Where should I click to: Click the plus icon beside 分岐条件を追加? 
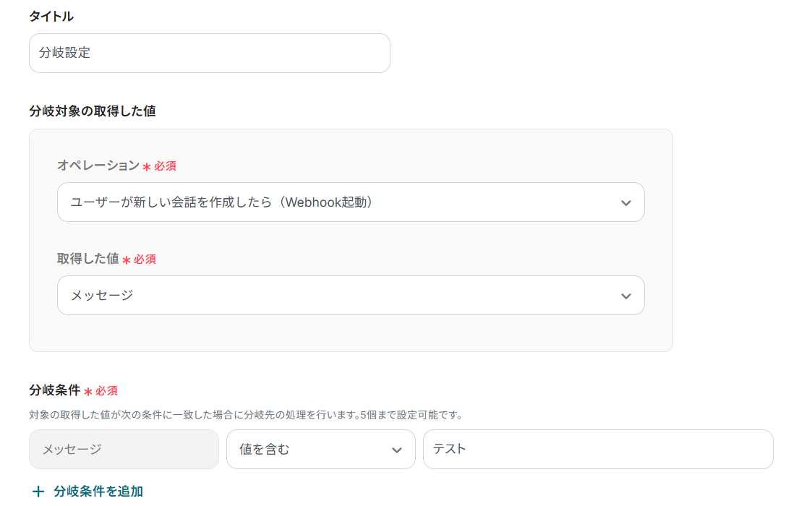pyautogui.click(x=38, y=492)
